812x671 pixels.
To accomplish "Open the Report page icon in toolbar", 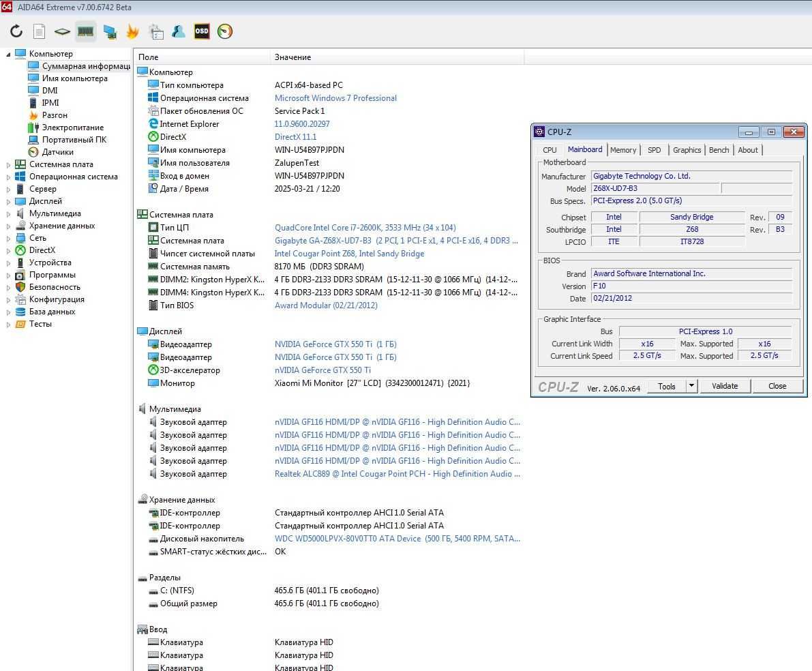I will (x=40, y=31).
